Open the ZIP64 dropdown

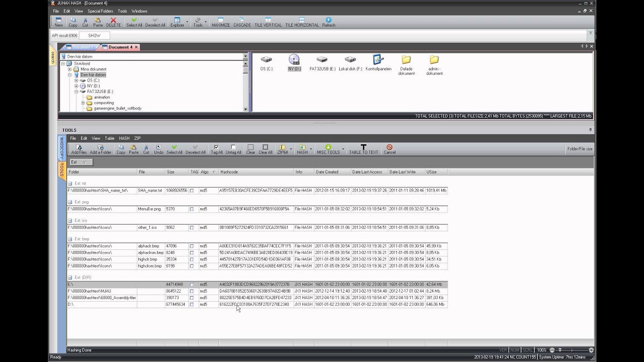290,149
